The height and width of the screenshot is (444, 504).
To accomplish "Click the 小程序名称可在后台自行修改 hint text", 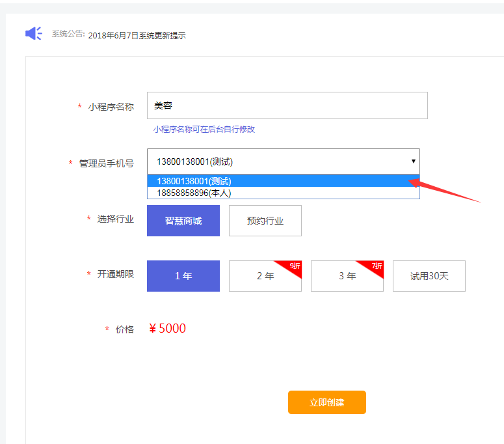I will (204, 129).
